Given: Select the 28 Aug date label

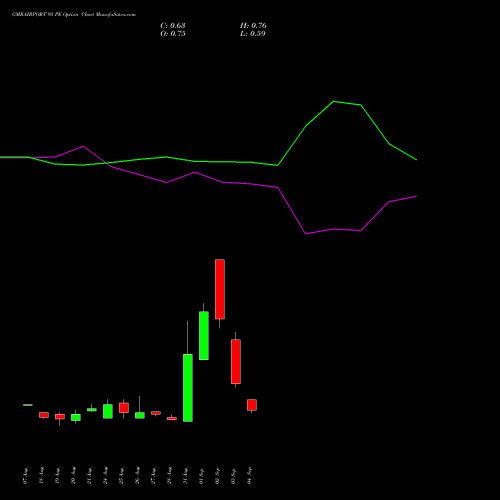Looking at the screenshot, I should 169,476.
